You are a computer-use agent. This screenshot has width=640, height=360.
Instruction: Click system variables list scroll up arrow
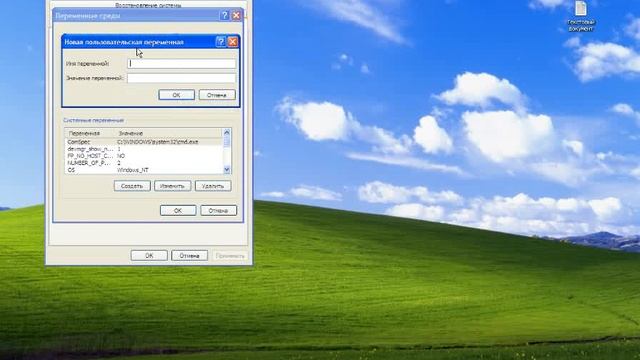click(x=227, y=132)
